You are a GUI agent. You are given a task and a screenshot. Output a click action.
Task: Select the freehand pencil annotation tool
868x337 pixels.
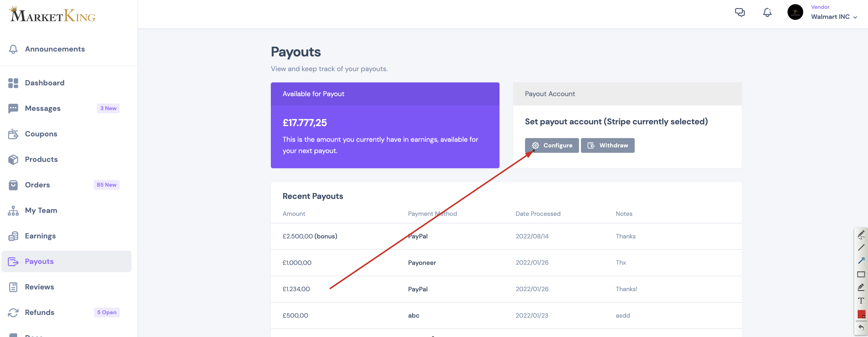861,234
